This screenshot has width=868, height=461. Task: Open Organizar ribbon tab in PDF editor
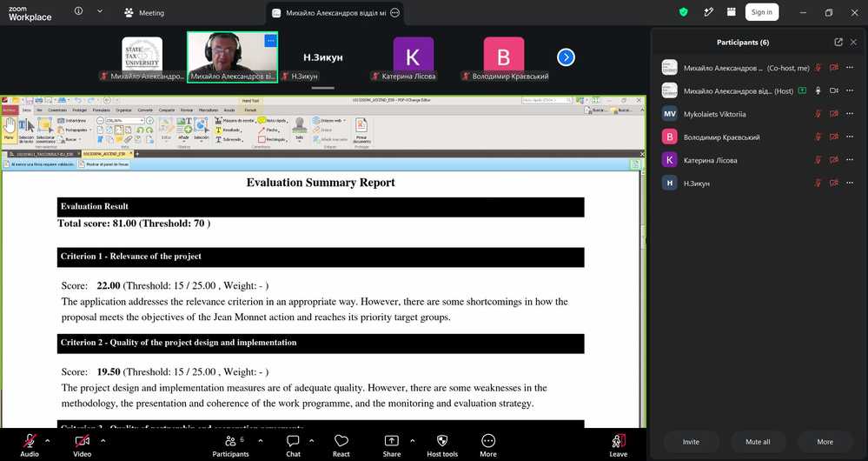[123, 110]
